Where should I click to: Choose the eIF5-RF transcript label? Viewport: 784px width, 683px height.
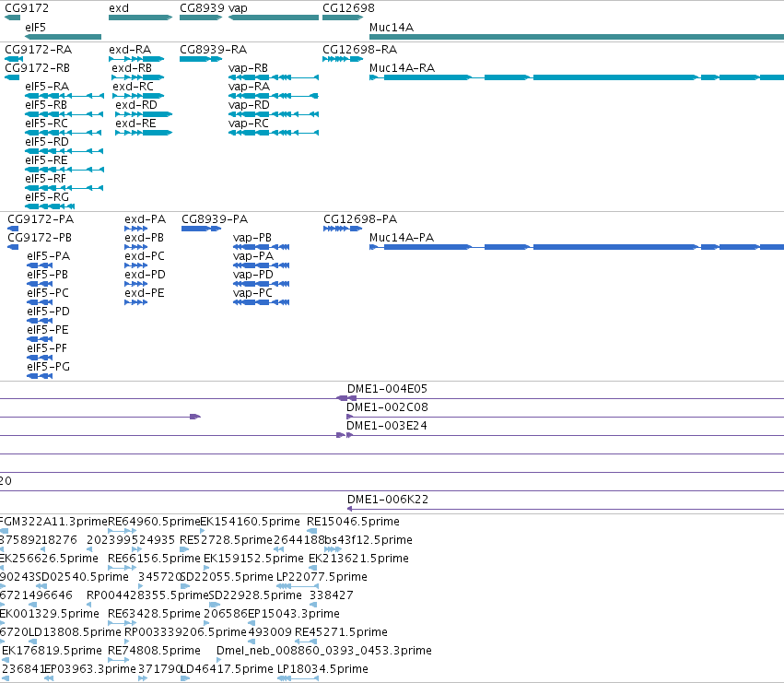45,179
